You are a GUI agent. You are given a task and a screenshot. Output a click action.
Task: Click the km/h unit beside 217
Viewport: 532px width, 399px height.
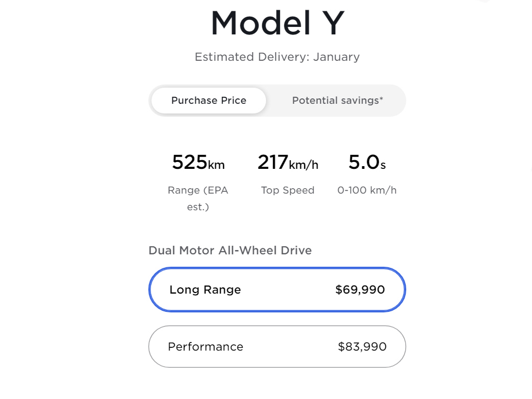click(304, 165)
